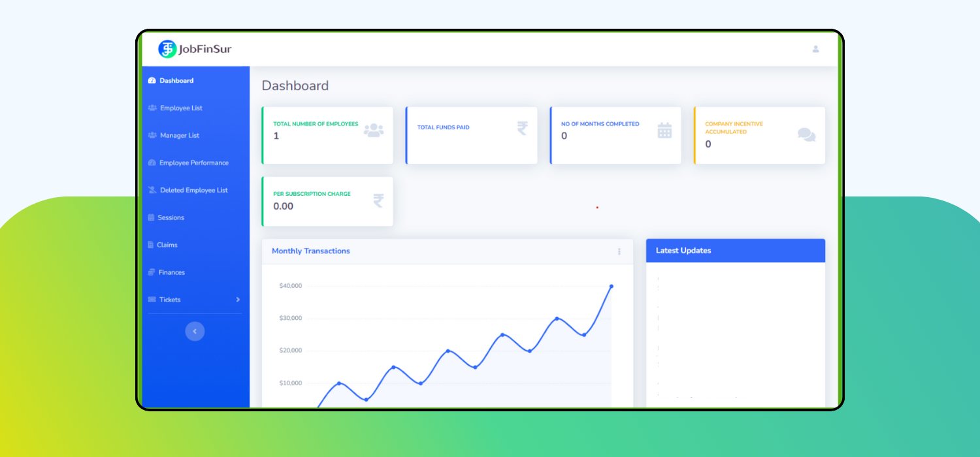This screenshot has height=457, width=980.
Task: Expand the Tickets submenu chevron
Action: click(x=238, y=300)
